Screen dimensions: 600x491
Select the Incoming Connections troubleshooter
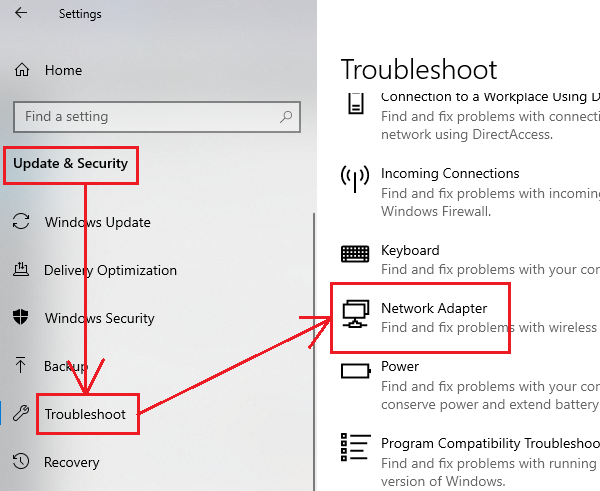pyautogui.click(x=450, y=173)
